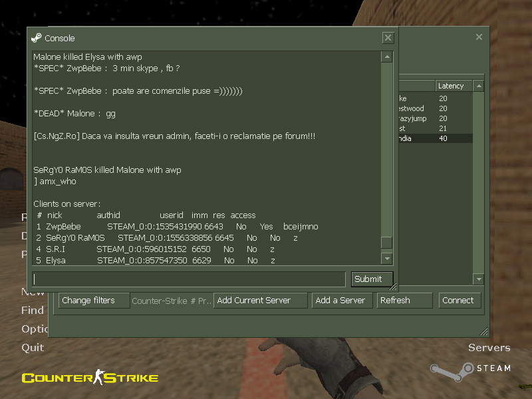
Task: Open Servers from the main menu
Action: point(489,347)
